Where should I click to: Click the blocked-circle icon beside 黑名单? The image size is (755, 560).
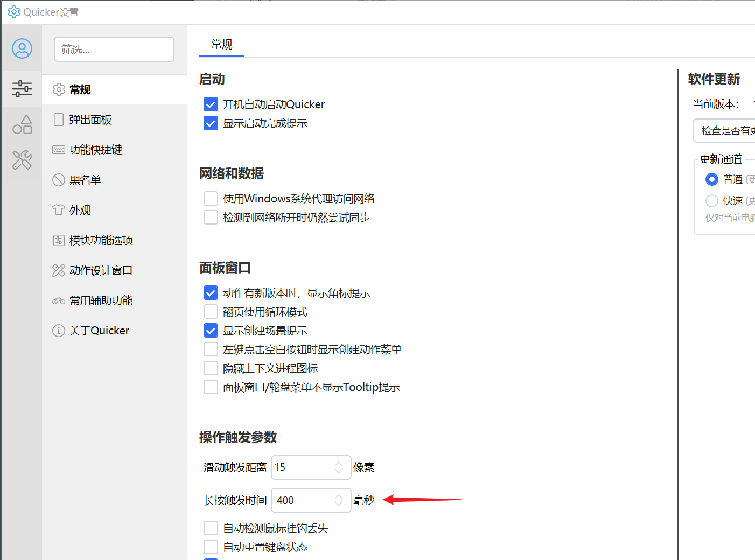click(x=59, y=180)
